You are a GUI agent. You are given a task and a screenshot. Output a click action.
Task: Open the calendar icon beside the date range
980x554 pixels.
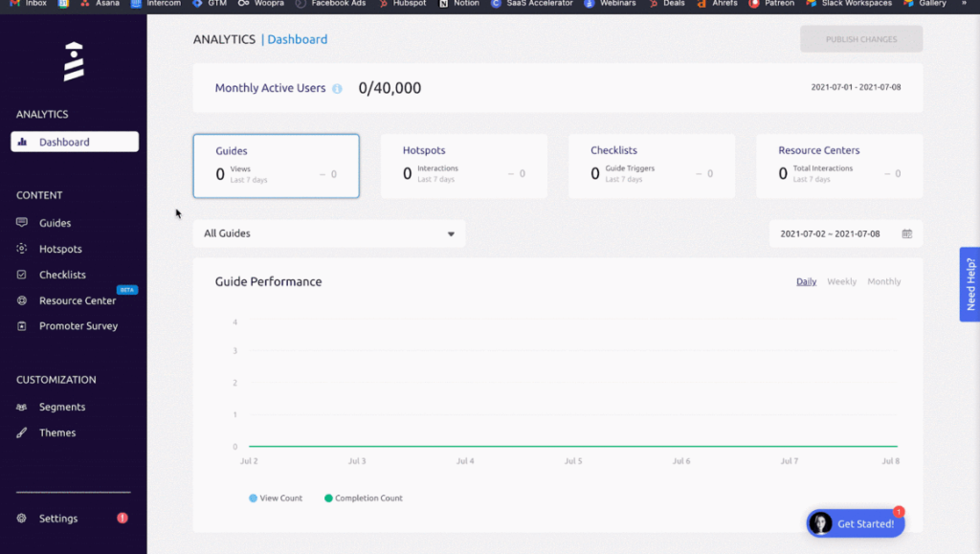pyautogui.click(x=907, y=233)
